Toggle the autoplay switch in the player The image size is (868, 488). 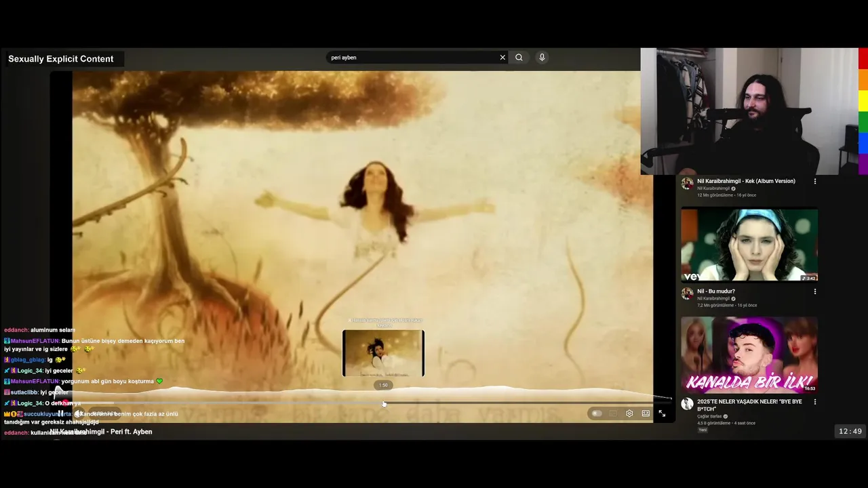click(x=596, y=413)
